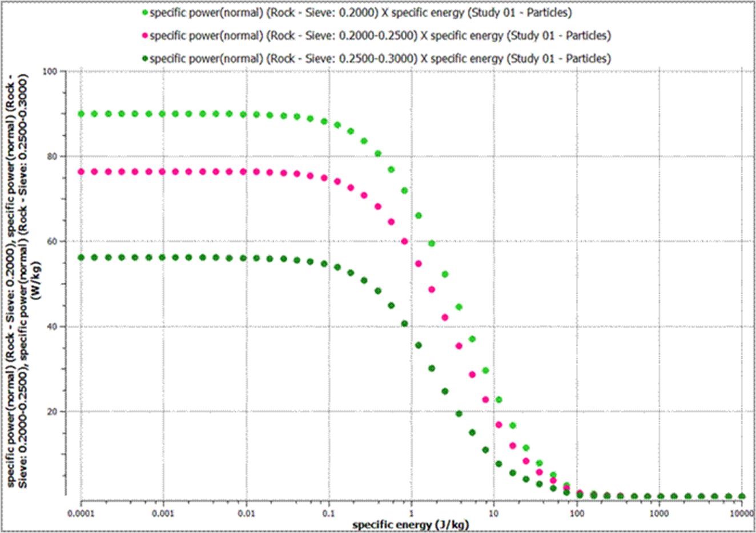Click first pink data point at 0.0001 J/kg
Image resolution: width=756 pixels, height=533 pixels.
coord(81,171)
